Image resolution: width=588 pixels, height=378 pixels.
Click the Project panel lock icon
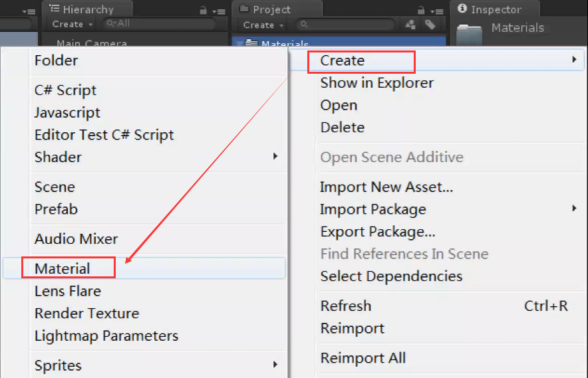(x=421, y=10)
